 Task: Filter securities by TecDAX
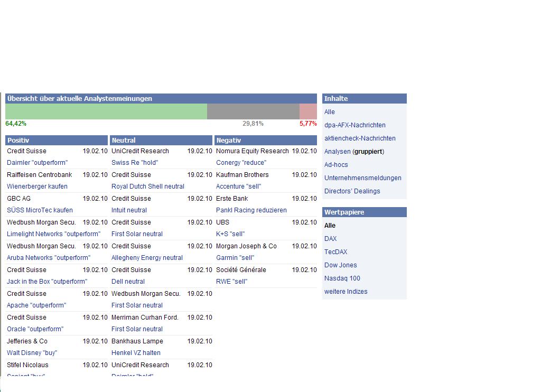(x=335, y=252)
